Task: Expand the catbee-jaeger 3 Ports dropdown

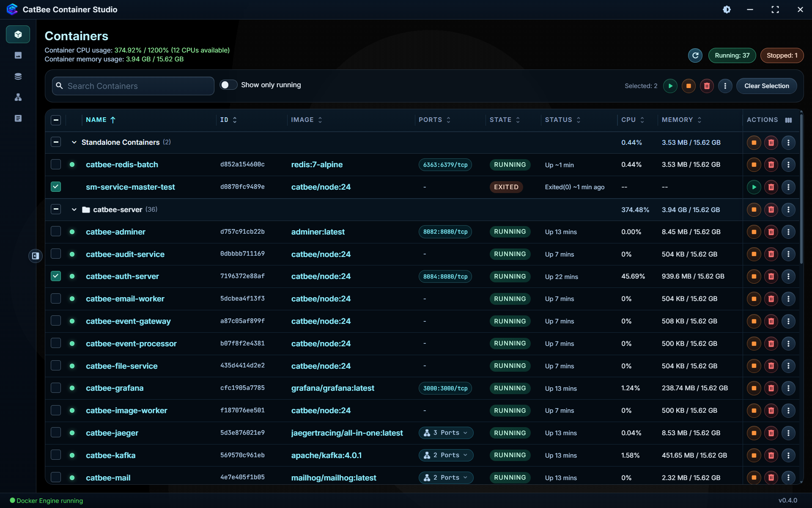Action: click(x=446, y=433)
